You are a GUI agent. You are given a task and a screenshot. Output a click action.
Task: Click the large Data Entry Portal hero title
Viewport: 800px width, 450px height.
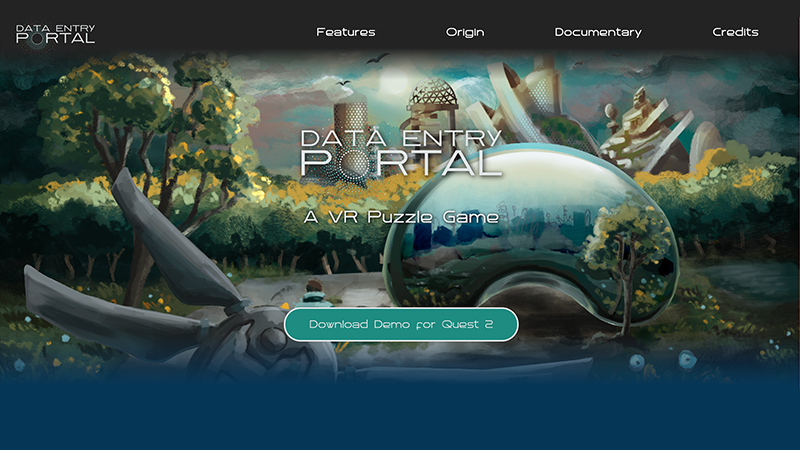point(402,153)
